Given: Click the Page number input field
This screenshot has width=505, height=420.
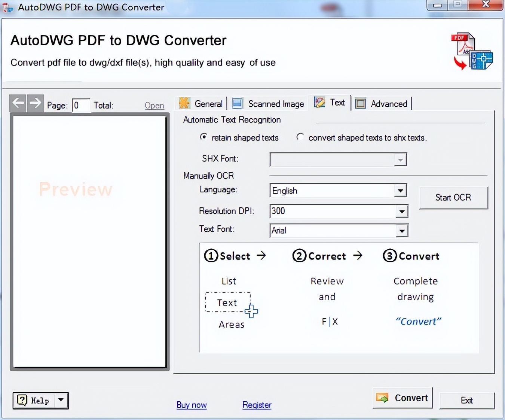Looking at the screenshot, I should point(80,105).
